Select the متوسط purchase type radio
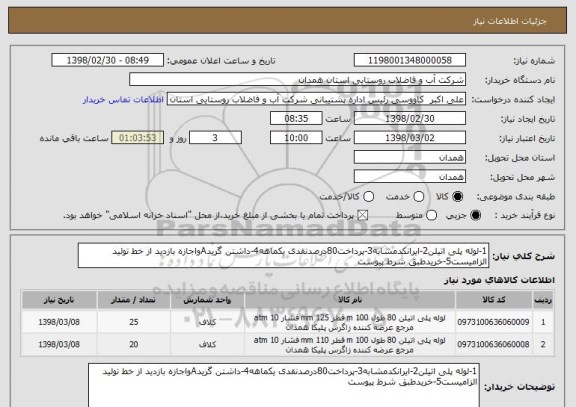Screen dimensions: 576x407 click(431, 216)
